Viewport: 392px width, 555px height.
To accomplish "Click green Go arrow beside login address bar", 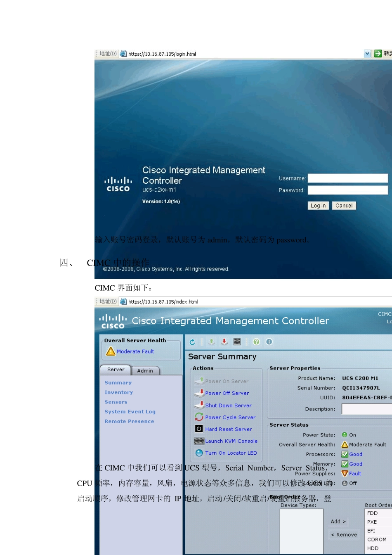I will (378, 54).
